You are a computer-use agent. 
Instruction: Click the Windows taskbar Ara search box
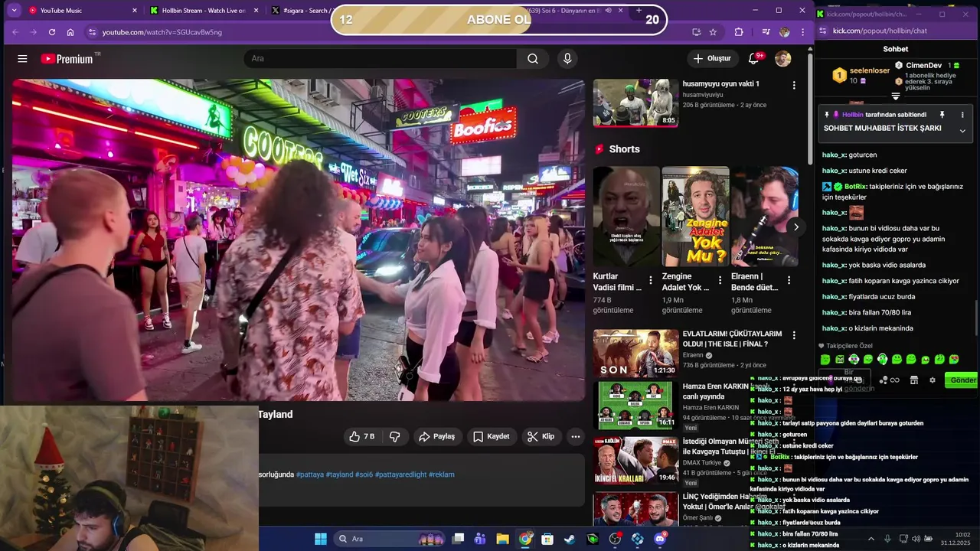click(x=390, y=539)
